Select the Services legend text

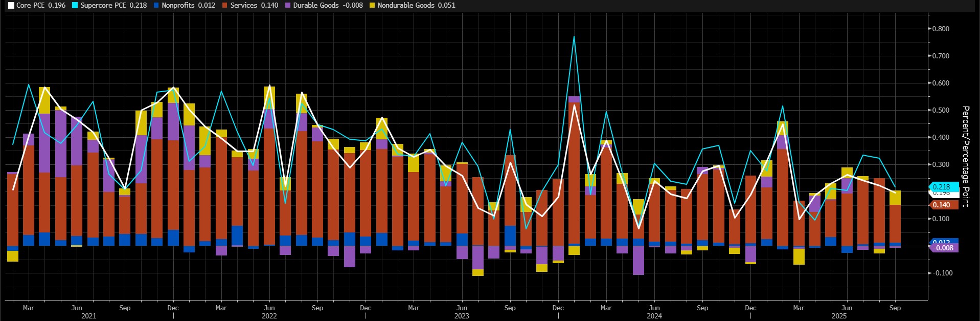244,6
